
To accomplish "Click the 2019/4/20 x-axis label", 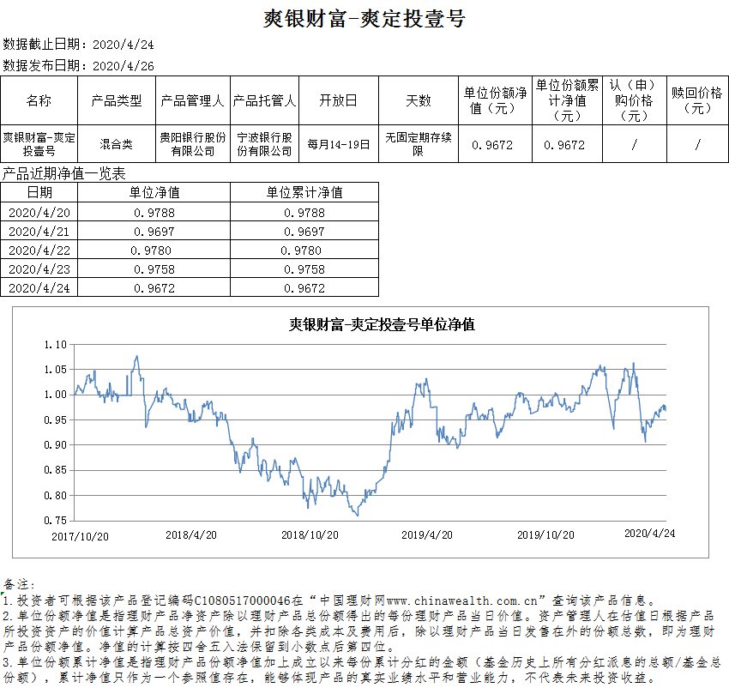I will (x=427, y=535).
